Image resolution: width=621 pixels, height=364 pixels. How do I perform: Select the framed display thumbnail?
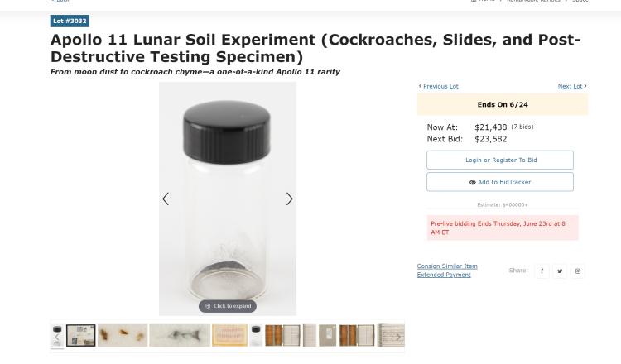81,335
